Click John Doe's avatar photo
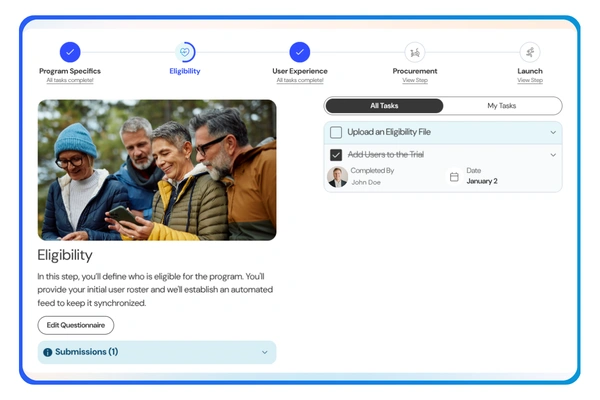 click(x=338, y=177)
